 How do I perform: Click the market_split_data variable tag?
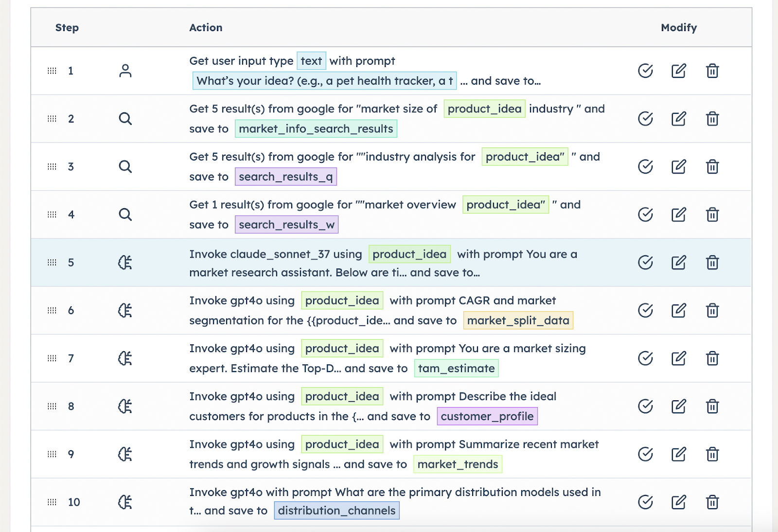tap(518, 320)
